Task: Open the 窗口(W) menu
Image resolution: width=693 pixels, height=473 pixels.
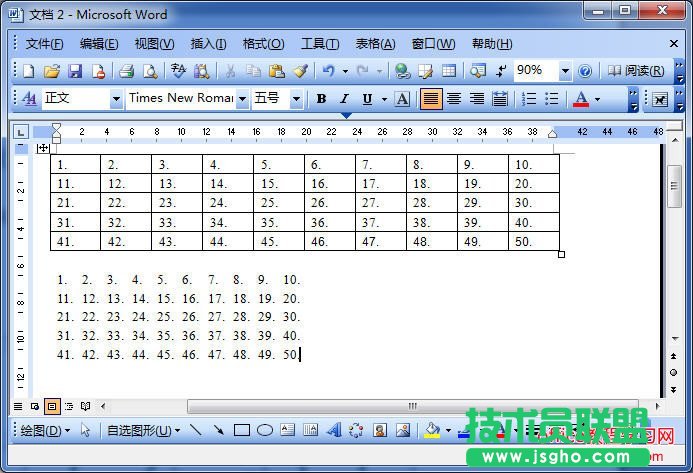Action: (x=433, y=44)
